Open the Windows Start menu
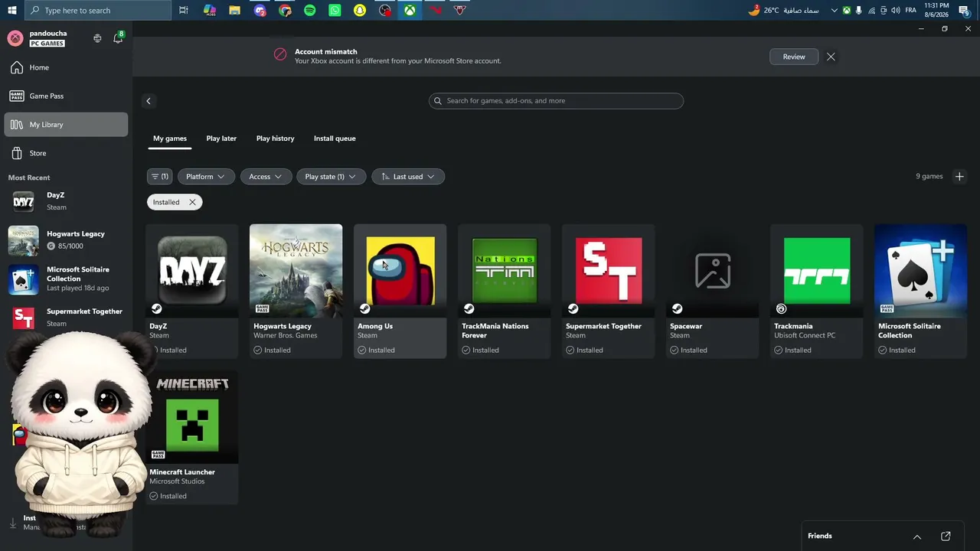This screenshot has width=980, height=551. click(11, 10)
